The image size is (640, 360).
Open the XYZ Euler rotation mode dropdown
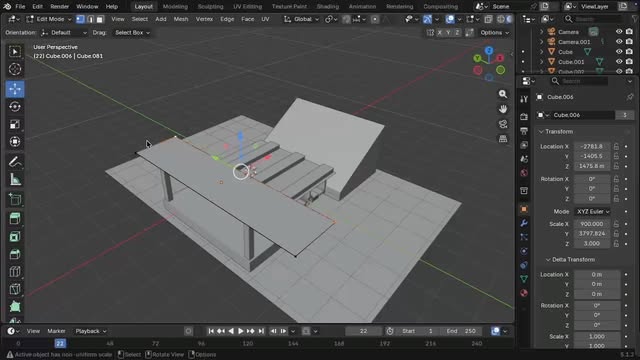pos(593,211)
